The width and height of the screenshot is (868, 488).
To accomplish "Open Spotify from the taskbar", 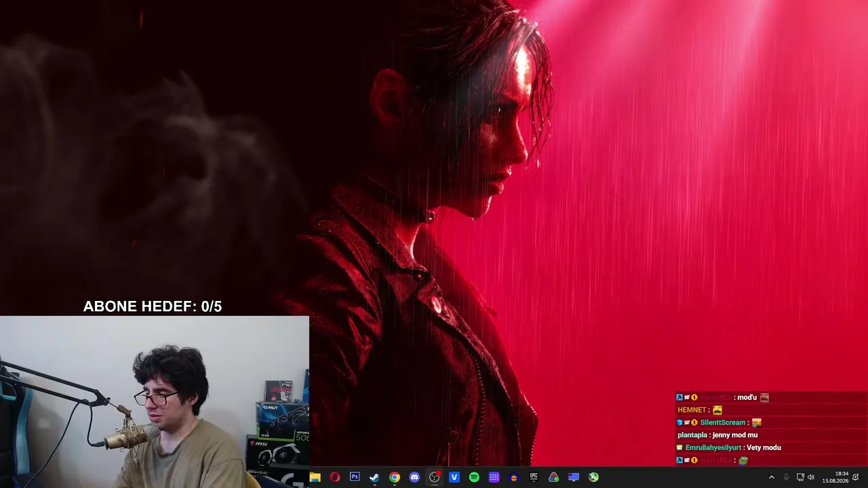I will click(x=474, y=477).
